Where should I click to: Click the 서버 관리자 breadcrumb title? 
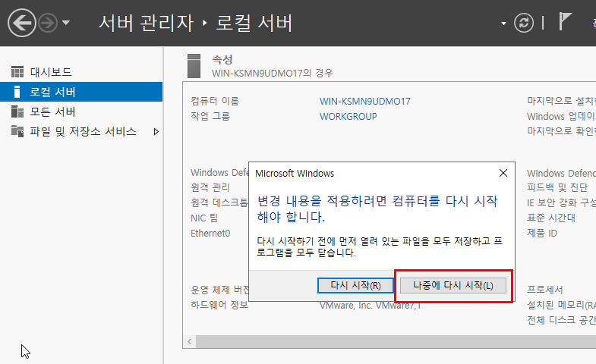click(x=147, y=23)
